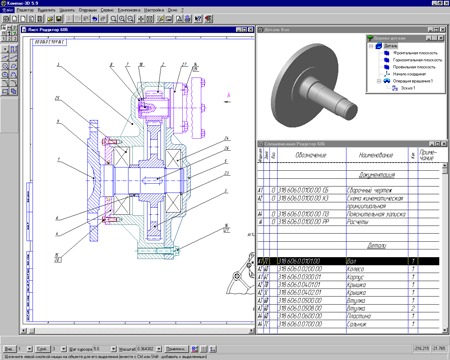Open the Сервис menu
The image size is (450, 360).
point(107,10)
